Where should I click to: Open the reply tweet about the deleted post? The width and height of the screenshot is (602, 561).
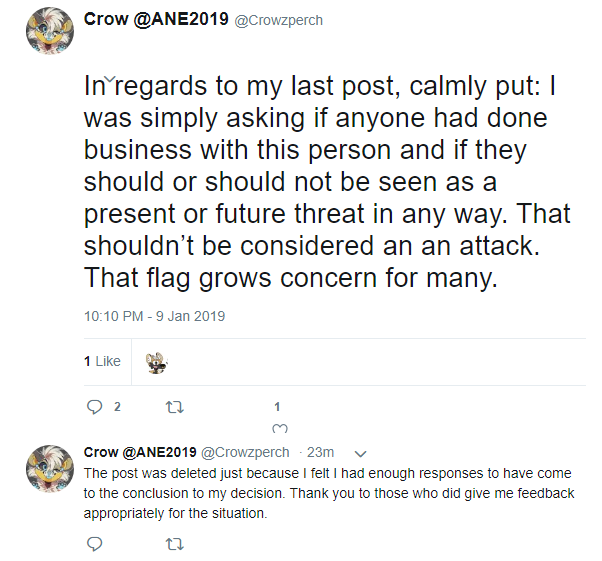coord(329,494)
